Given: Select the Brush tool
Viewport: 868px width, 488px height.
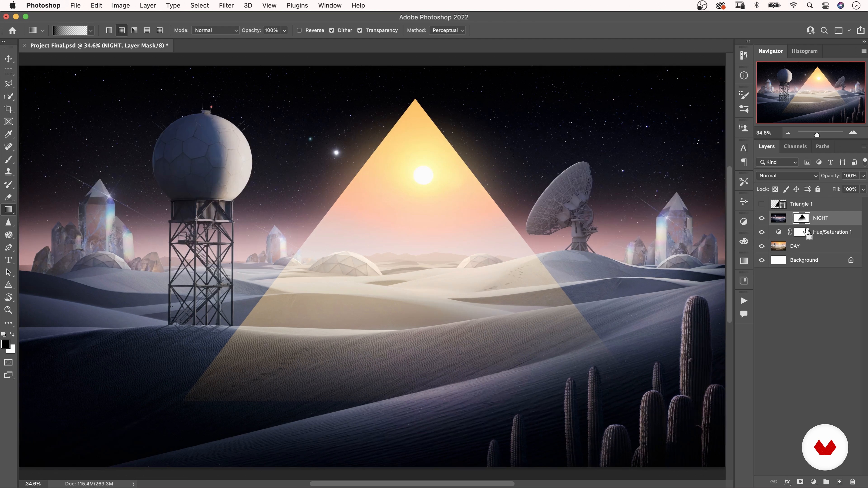Looking at the screenshot, I should pos(8,159).
